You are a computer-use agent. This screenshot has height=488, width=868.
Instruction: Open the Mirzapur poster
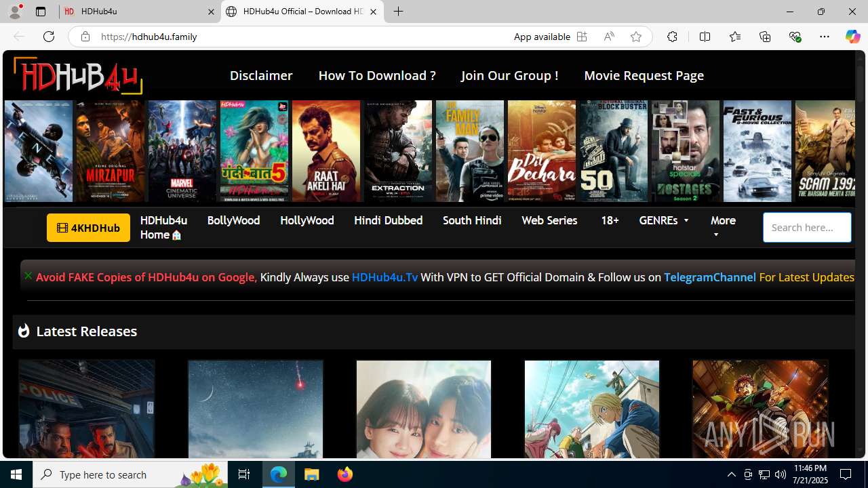pyautogui.click(x=110, y=151)
